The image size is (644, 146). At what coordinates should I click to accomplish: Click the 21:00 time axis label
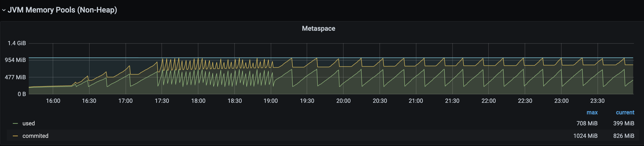pos(416,101)
